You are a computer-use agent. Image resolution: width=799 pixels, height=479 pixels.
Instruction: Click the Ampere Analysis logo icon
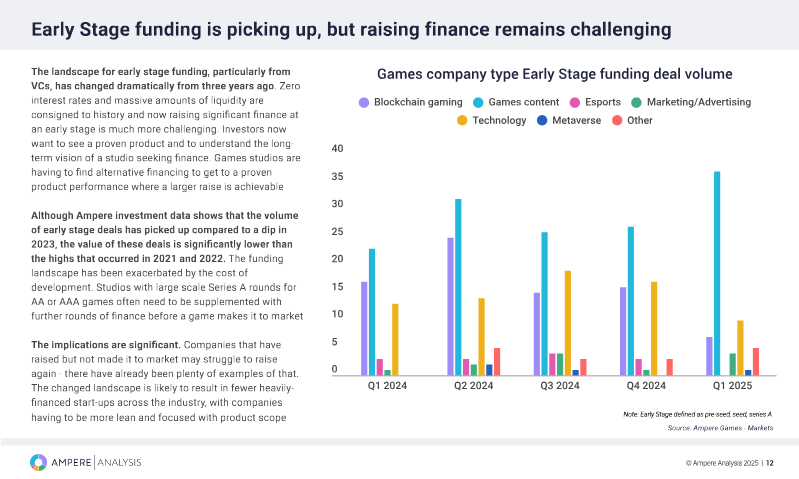coord(38,462)
